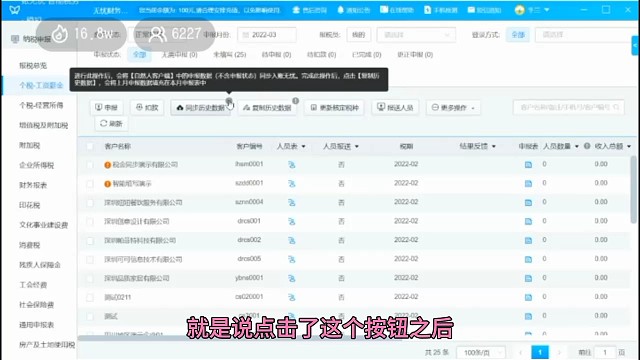Select 待申报 (0) status tab
The image size is (640, 360).
tap(276, 55)
